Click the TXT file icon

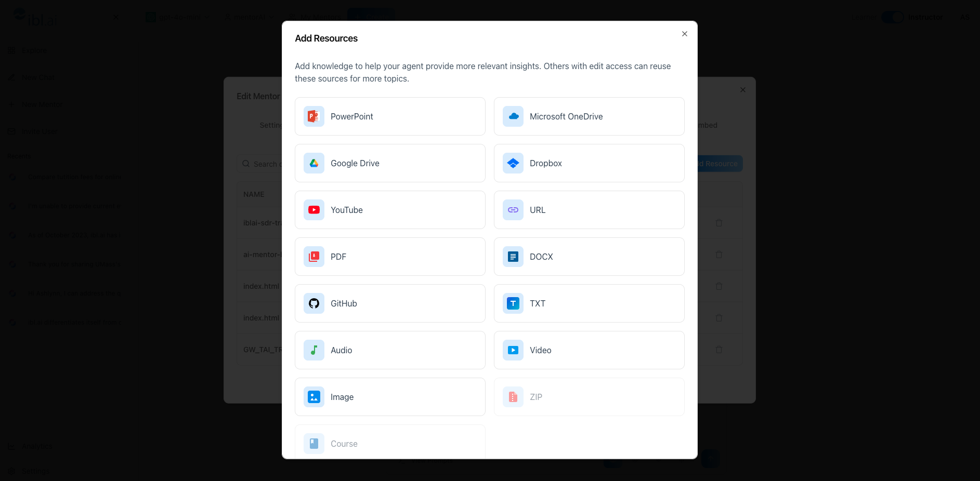tap(513, 303)
